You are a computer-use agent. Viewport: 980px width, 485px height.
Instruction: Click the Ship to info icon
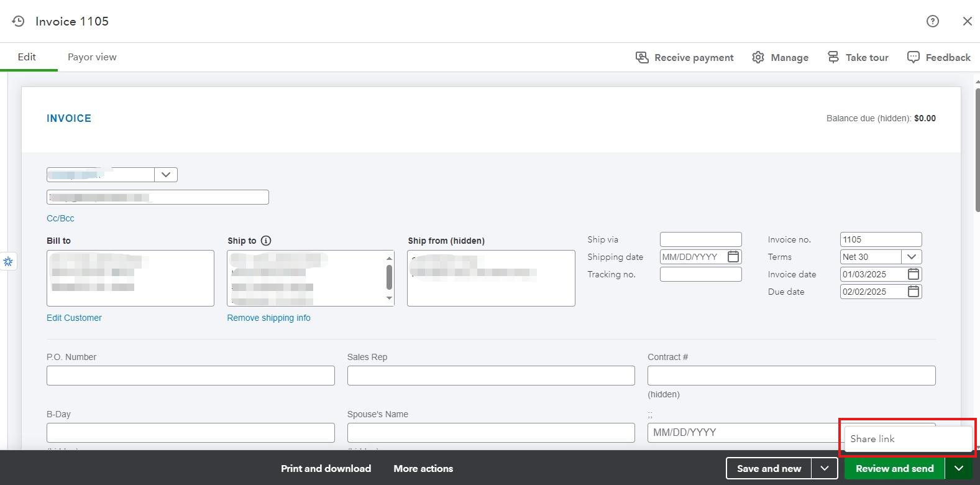266,241
